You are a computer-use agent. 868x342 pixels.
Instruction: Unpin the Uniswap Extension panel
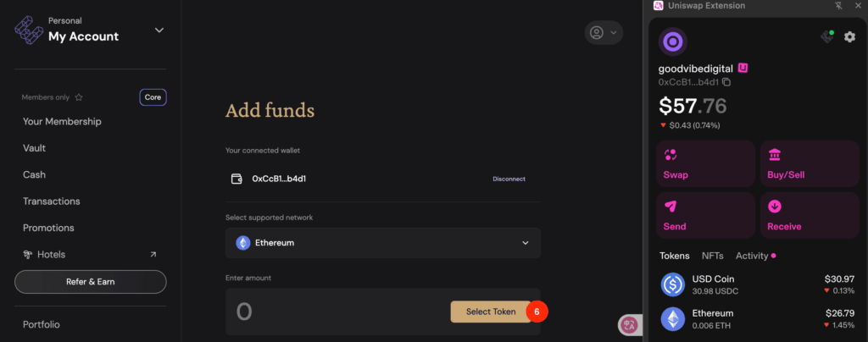838,6
